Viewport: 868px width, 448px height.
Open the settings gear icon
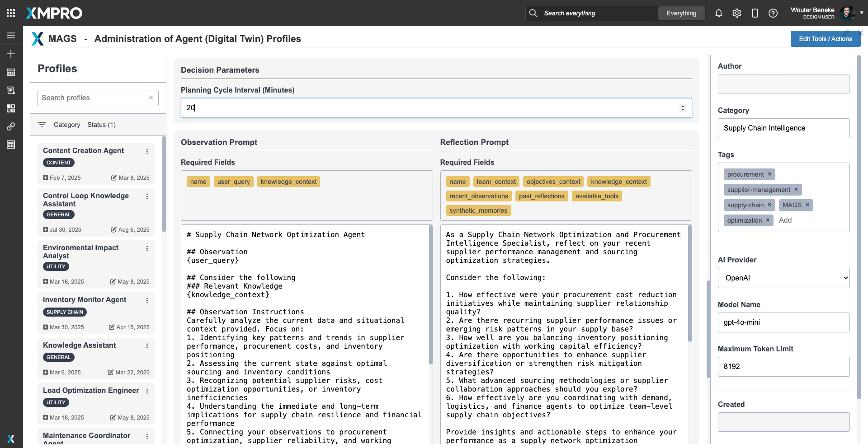736,13
